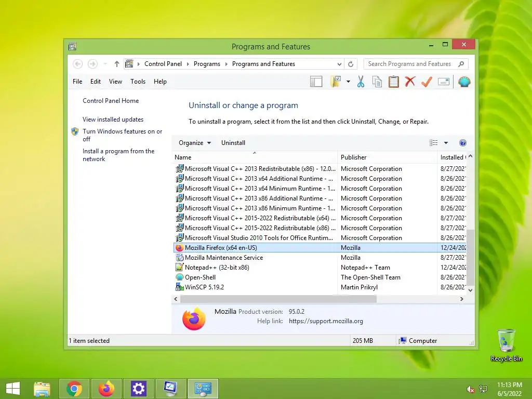Click the folder view settings toolbar icon
This screenshot has width=532, height=399.
pyautogui.click(x=336, y=82)
